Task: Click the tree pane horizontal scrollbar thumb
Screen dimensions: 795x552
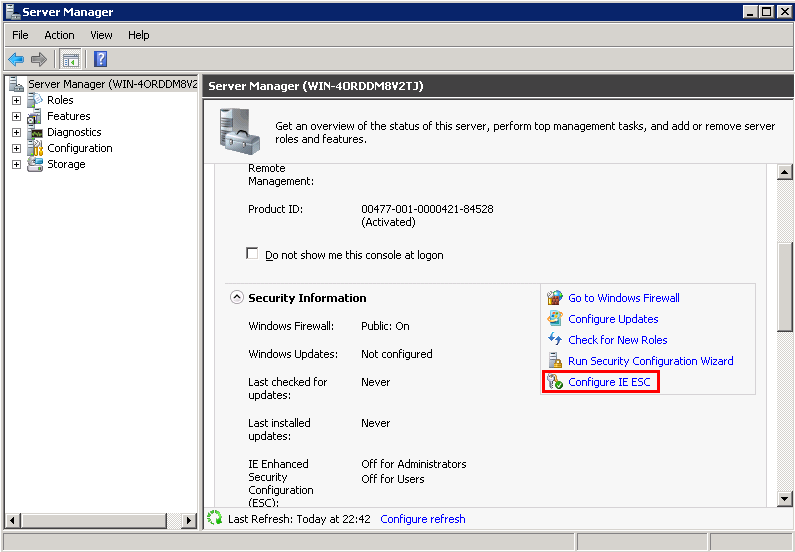Action: pyautogui.click(x=94, y=520)
